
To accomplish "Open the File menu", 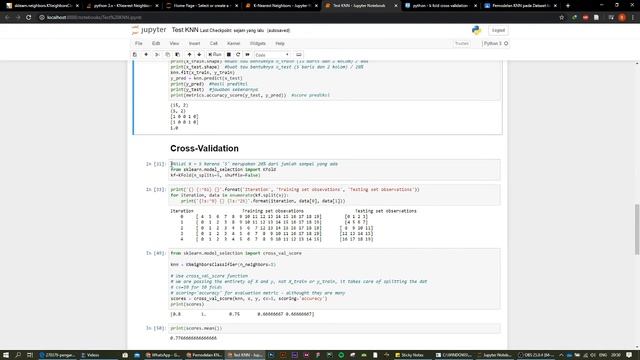I will [139, 43].
